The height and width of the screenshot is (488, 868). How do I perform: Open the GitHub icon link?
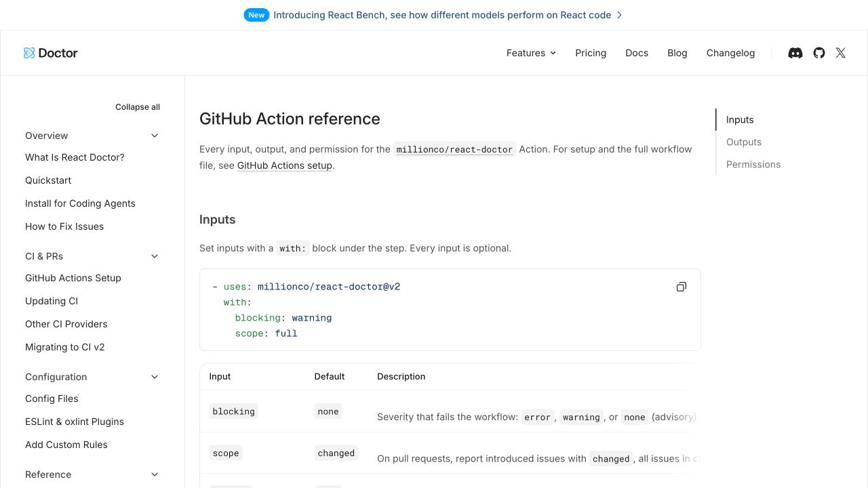(819, 53)
